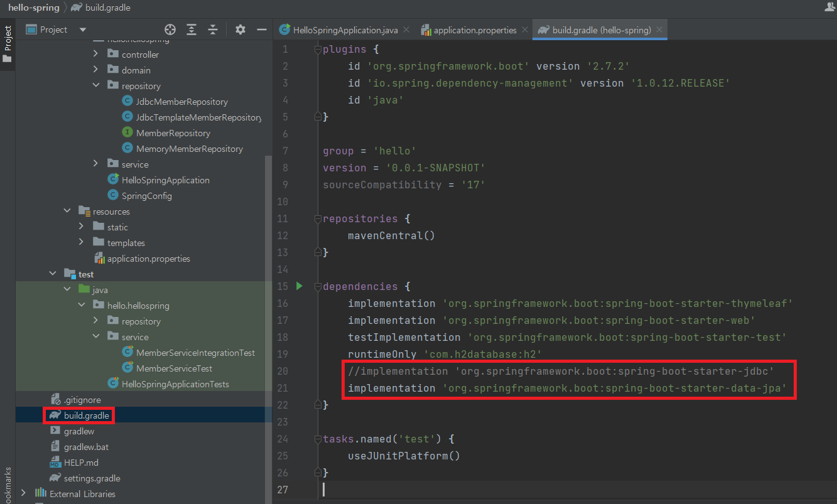Open HelloSpringApplicationTests class
The height and width of the screenshot is (504, 837).
[175, 384]
